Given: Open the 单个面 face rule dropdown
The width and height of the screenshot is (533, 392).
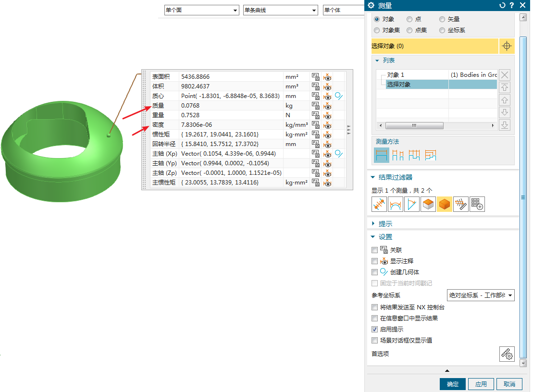Looking at the screenshot, I should click(201, 10).
